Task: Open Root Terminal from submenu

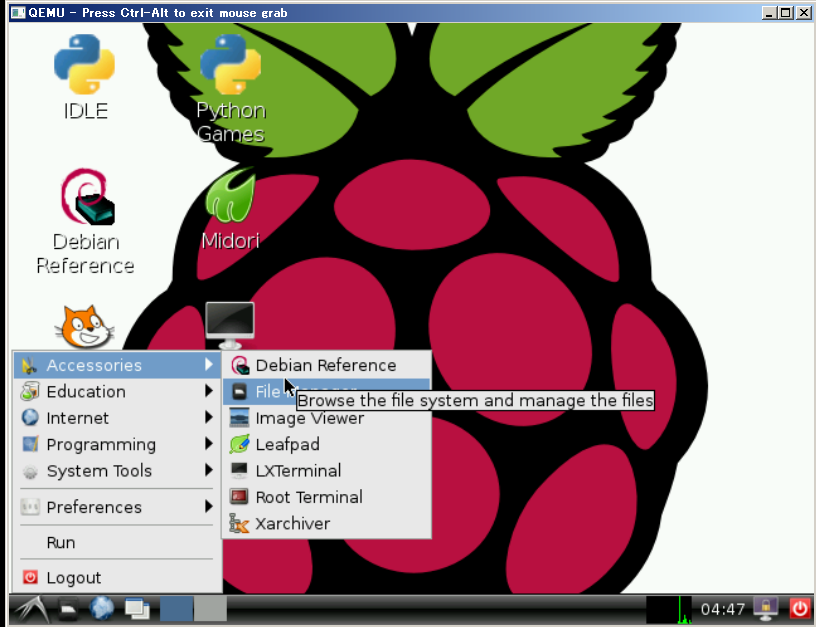Action: point(327,497)
